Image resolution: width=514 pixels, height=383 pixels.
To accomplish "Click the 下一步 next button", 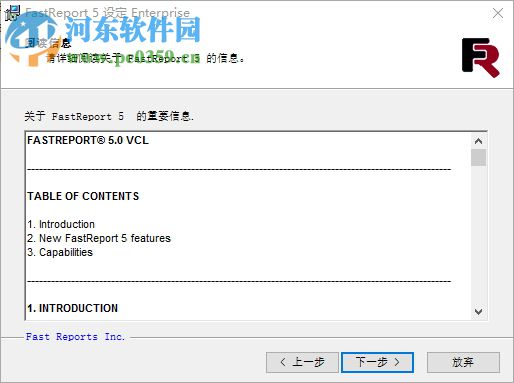I will click(377, 362).
